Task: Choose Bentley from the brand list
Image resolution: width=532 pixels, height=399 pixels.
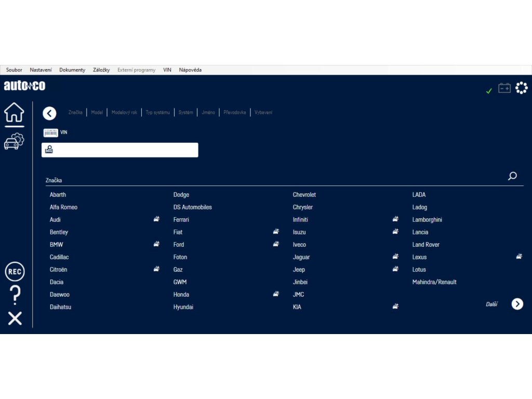Action: pyautogui.click(x=59, y=232)
